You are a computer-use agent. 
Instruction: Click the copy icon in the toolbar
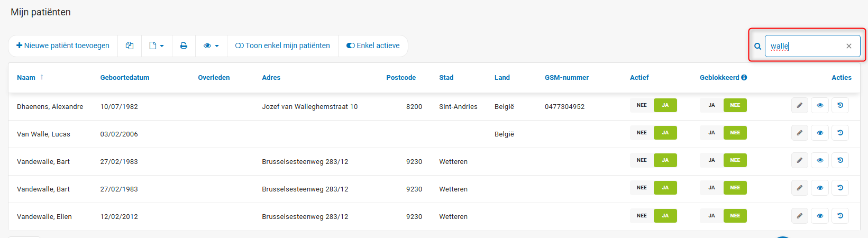coord(130,46)
